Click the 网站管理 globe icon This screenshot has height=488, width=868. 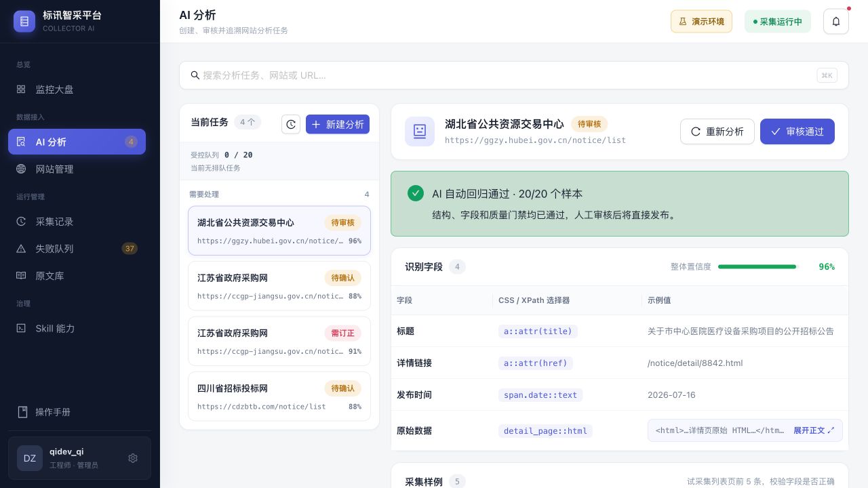coord(21,169)
